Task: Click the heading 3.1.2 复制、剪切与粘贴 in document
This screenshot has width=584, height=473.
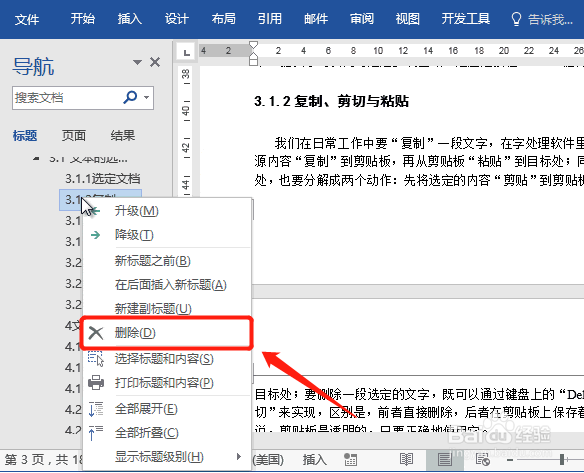Action: pos(331,101)
